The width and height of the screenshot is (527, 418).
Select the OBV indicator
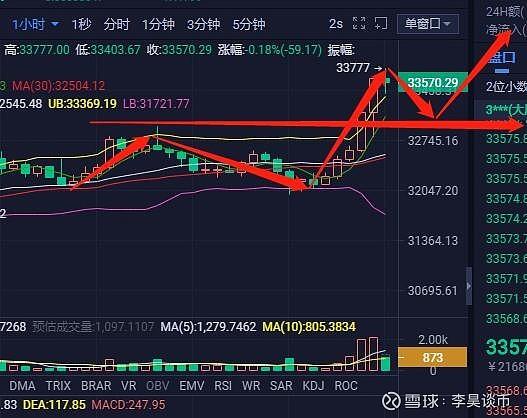[158, 386]
